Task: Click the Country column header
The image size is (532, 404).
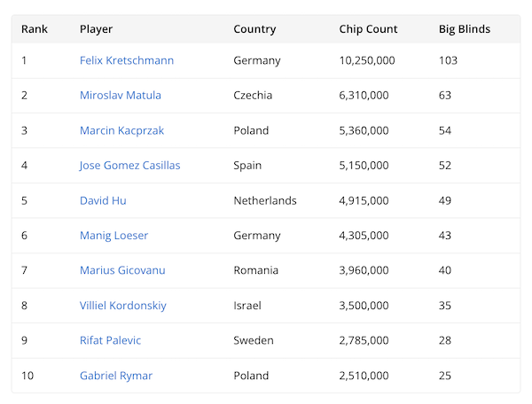Action: (x=254, y=29)
